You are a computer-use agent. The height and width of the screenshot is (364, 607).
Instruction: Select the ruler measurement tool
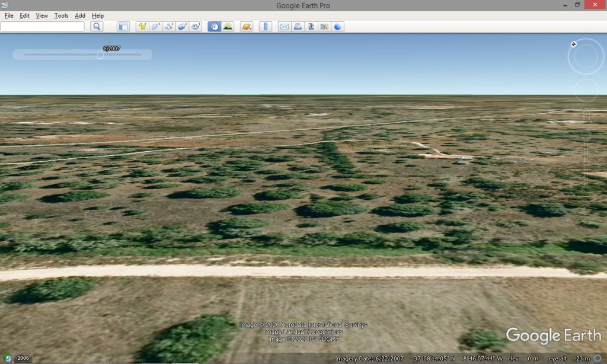[266, 27]
